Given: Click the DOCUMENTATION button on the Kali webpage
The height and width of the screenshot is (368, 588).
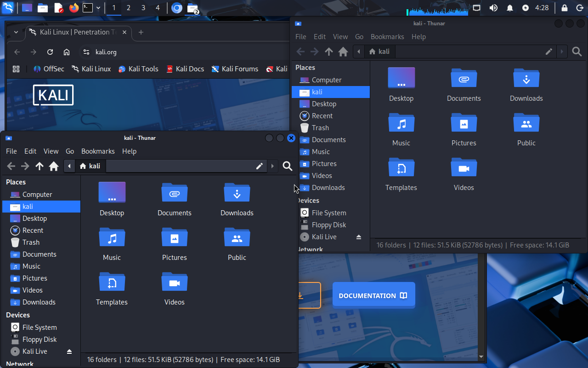Looking at the screenshot, I should (373, 295).
